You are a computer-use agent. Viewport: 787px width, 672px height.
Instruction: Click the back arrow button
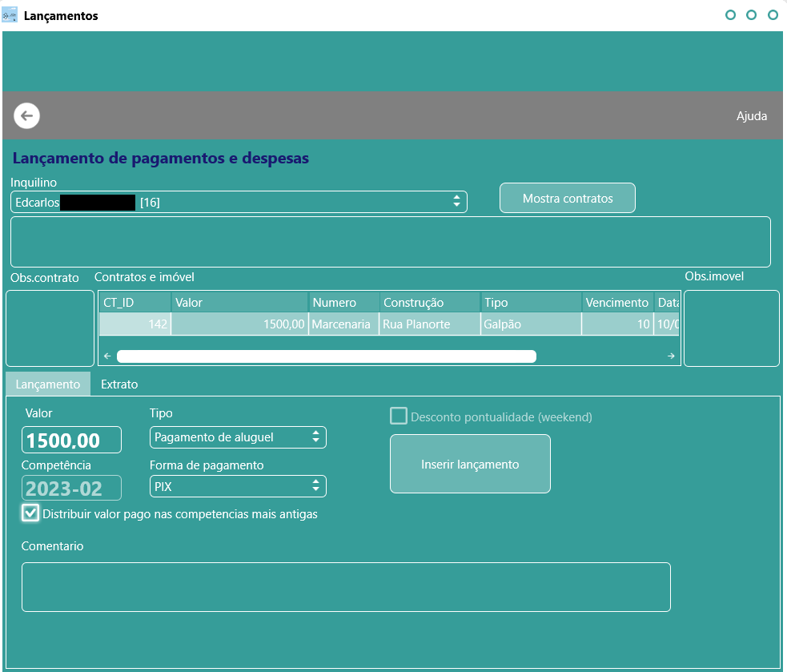[x=26, y=116]
